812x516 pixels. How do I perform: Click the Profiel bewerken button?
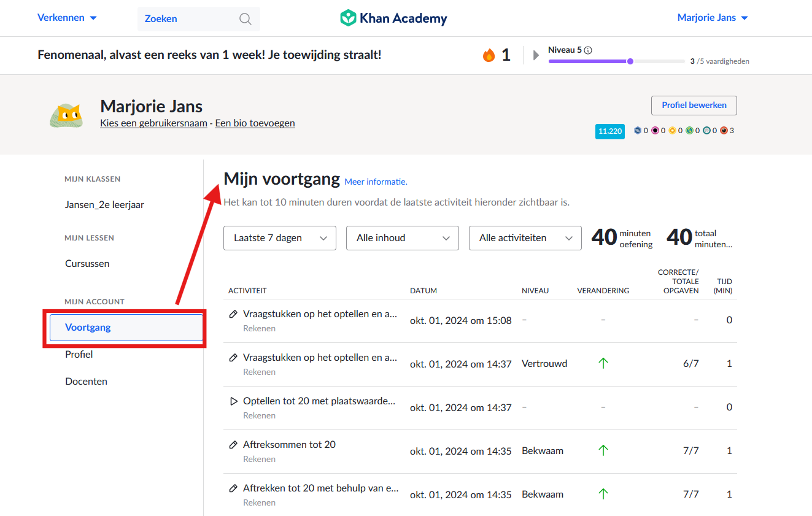(x=694, y=106)
